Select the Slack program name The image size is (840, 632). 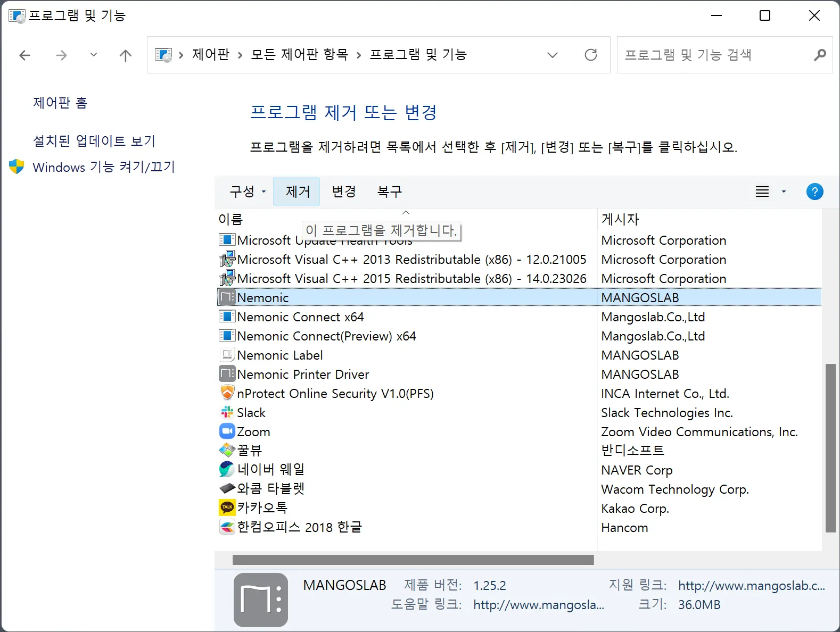251,413
